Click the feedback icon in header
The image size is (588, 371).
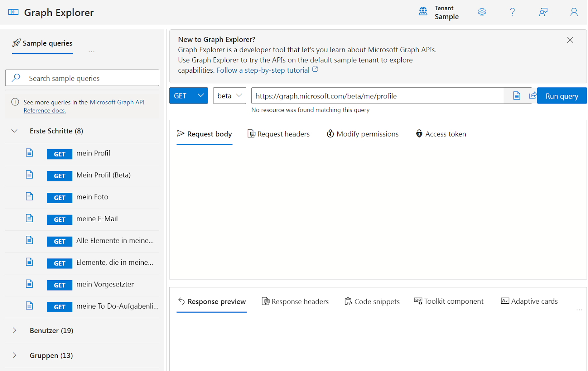[543, 12]
